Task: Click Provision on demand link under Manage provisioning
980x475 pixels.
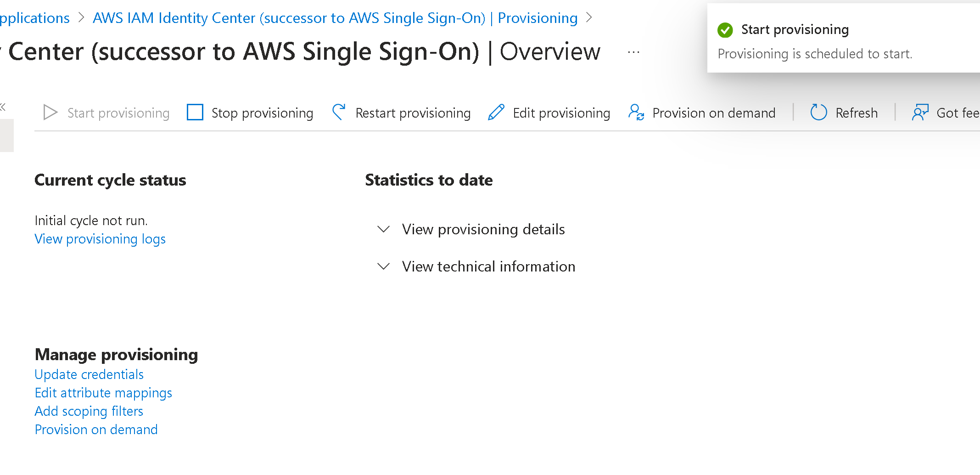Action: 96,430
